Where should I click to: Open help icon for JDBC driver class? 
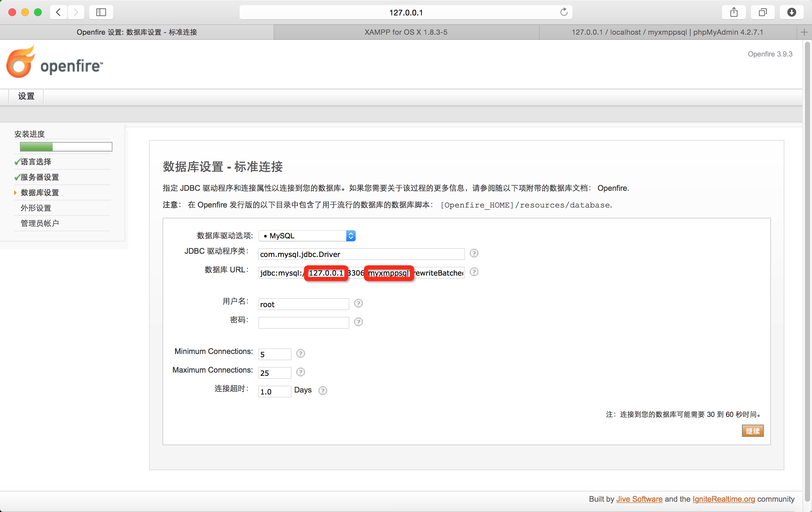pyautogui.click(x=474, y=253)
